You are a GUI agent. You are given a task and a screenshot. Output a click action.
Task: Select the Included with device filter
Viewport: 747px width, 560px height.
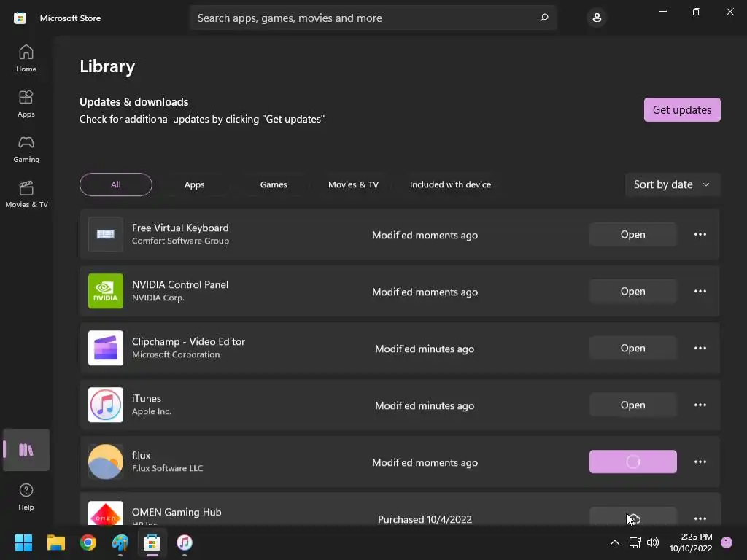(x=450, y=184)
